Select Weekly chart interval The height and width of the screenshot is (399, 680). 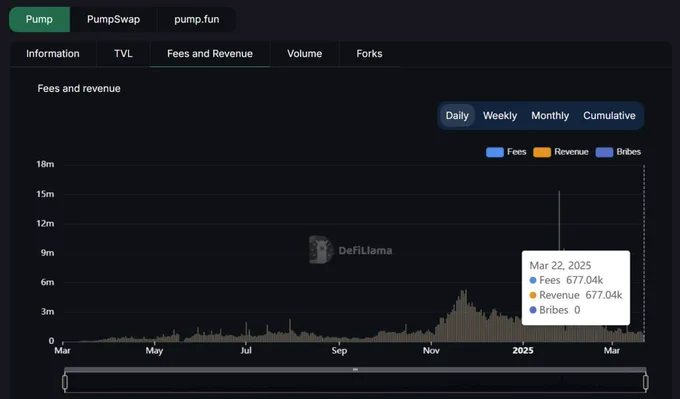500,116
